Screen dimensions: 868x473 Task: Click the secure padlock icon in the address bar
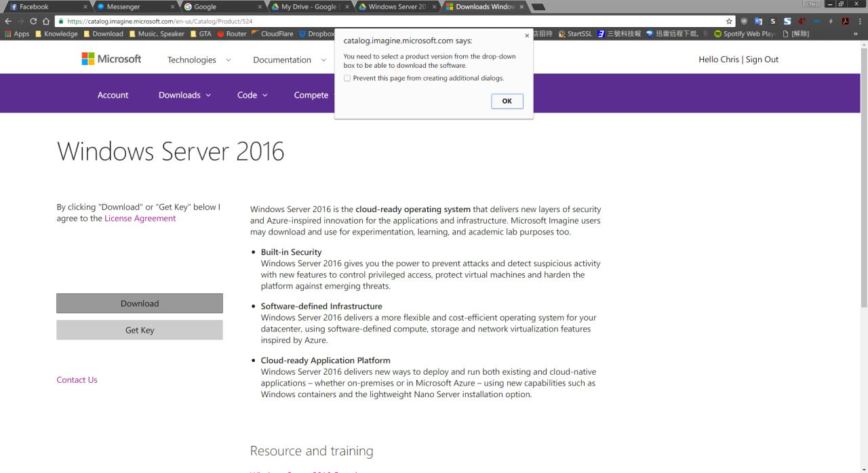point(62,21)
